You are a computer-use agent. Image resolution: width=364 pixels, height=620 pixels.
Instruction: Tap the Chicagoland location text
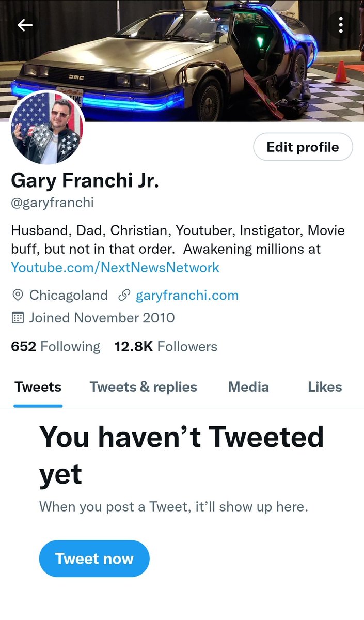tap(69, 296)
